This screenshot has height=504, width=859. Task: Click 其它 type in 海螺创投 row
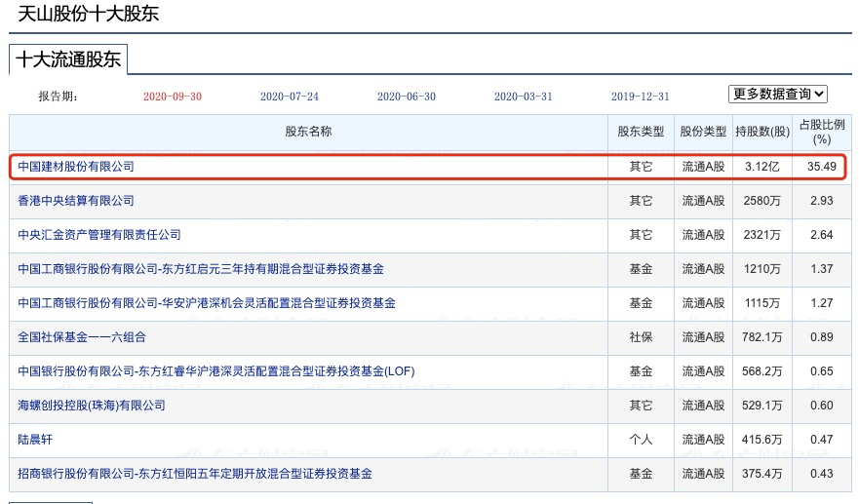pos(641,406)
